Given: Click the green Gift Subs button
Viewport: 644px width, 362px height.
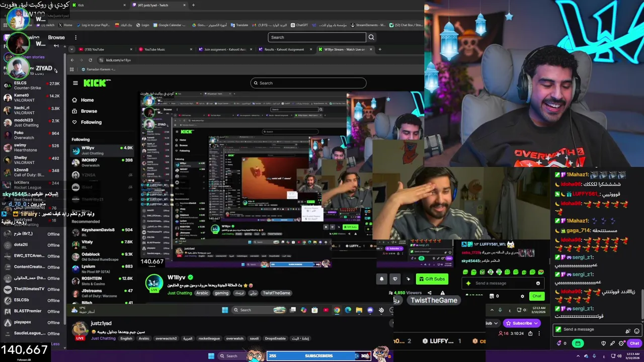Looking at the screenshot, I should click(432, 279).
